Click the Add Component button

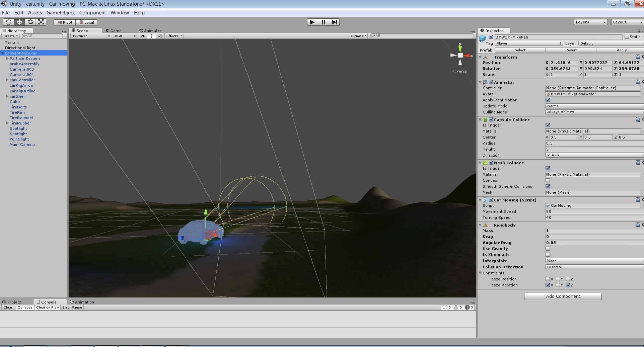(563, 296)
